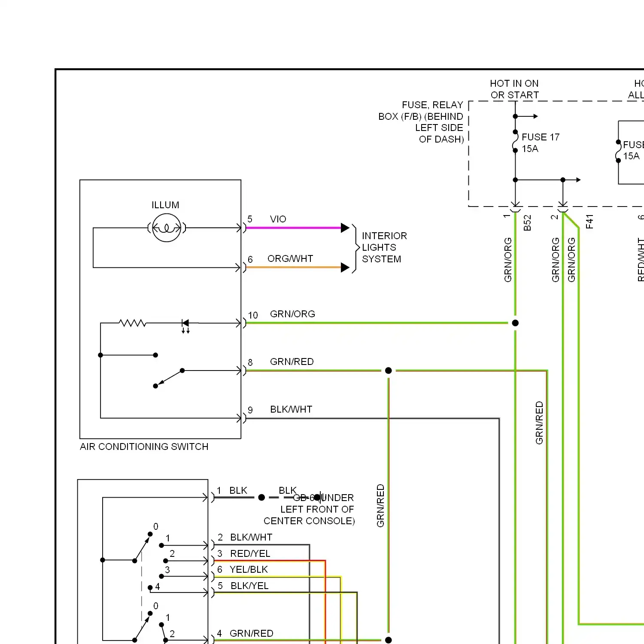Click the junction dot ending pin 10 GRN/ORG wire
This screenshot has width=644, height=644.
515,323
